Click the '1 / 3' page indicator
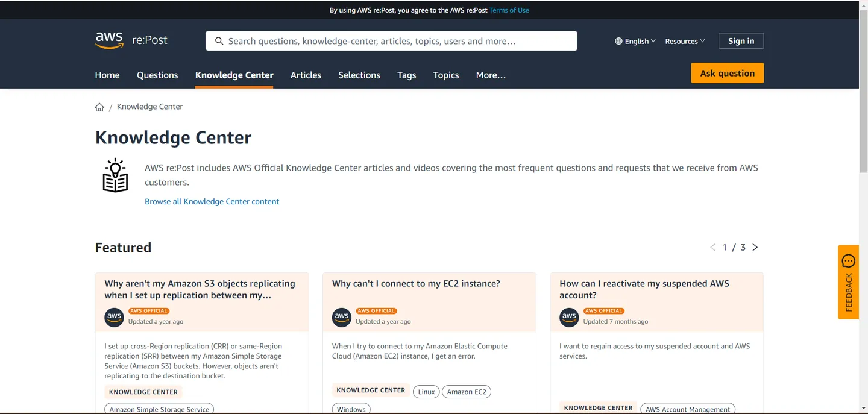This screenshot has height=414, width=868. (x=734, y=247)
